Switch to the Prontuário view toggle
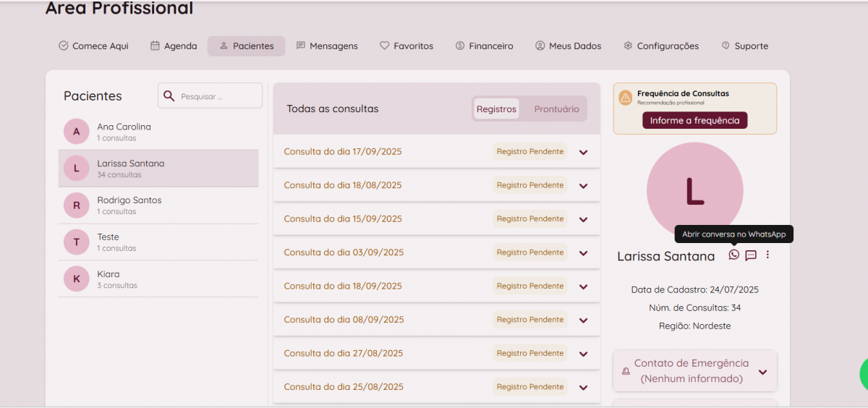 [556, 109]
